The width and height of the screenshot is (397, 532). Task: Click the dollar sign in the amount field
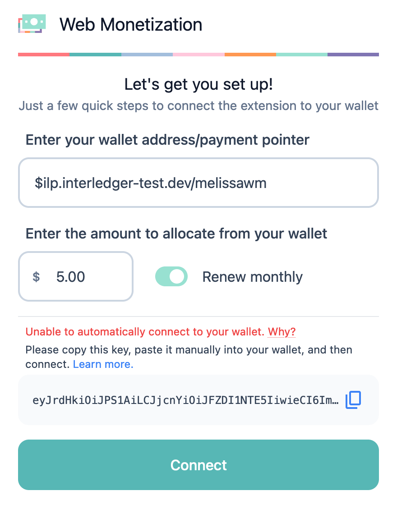coord(36,276)
